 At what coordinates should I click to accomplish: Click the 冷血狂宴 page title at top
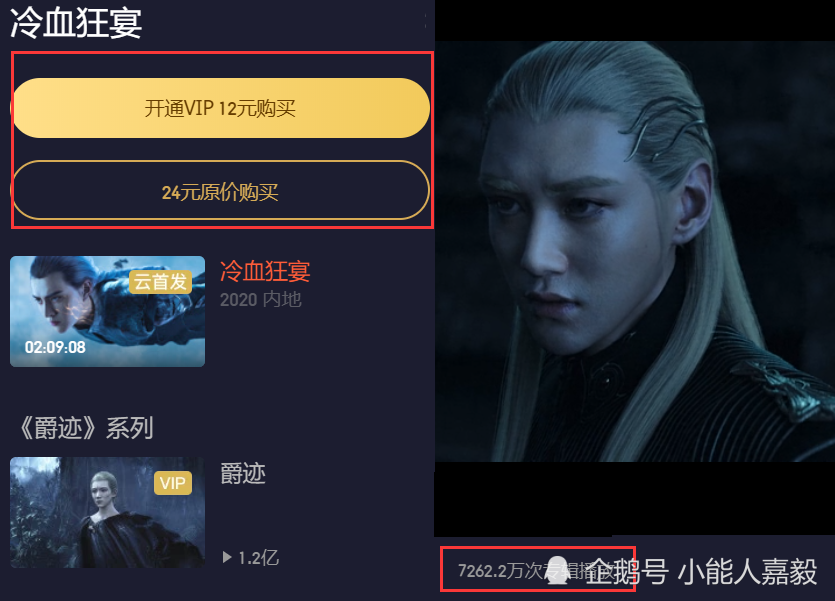coord(76,22)
